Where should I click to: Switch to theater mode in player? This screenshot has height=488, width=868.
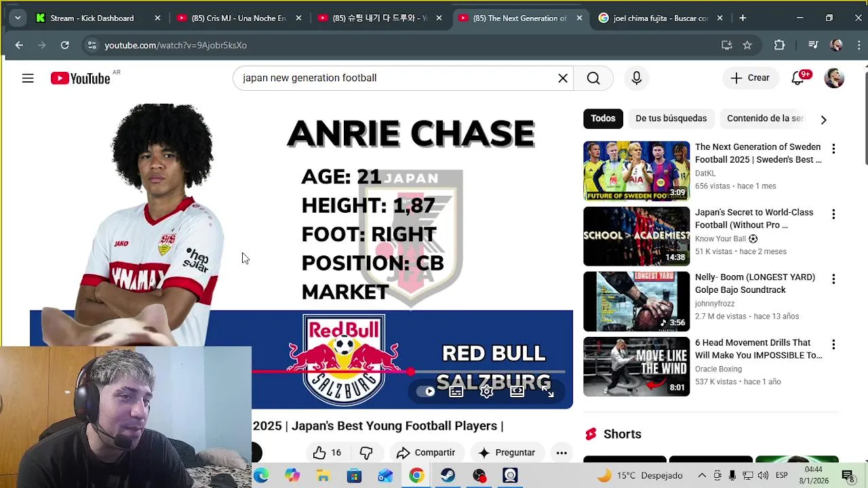click(x=517, y=391)
